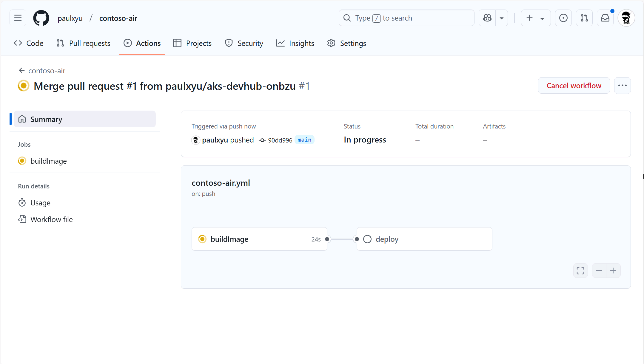Viewport: 644px width, 364px height.
Task: Click the Security shield icon
Action: [229, 43]
